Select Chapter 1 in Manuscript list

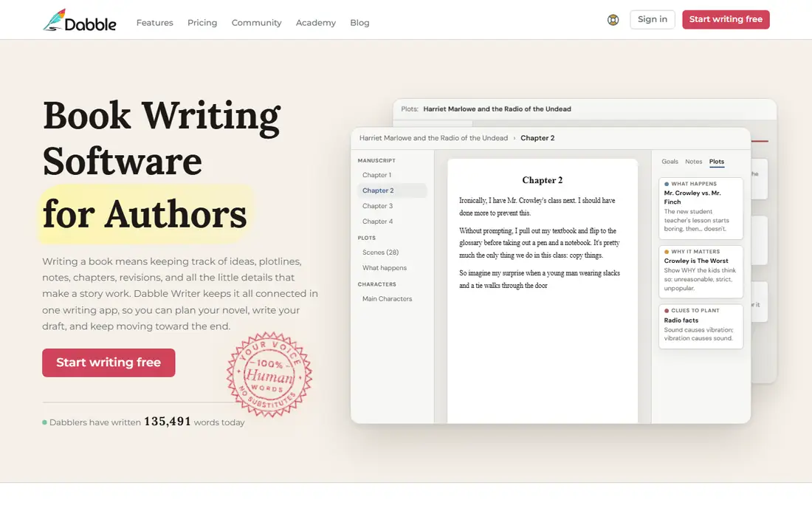tap(377, 175)
